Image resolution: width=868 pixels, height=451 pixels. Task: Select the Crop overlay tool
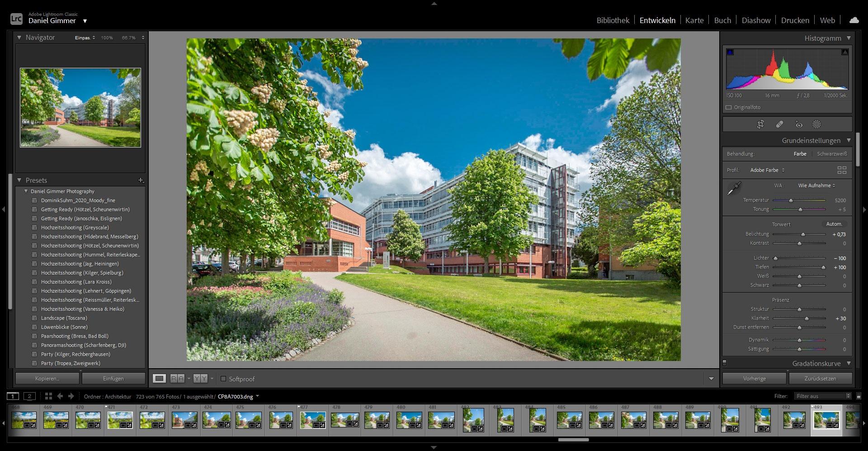(761, 124)
